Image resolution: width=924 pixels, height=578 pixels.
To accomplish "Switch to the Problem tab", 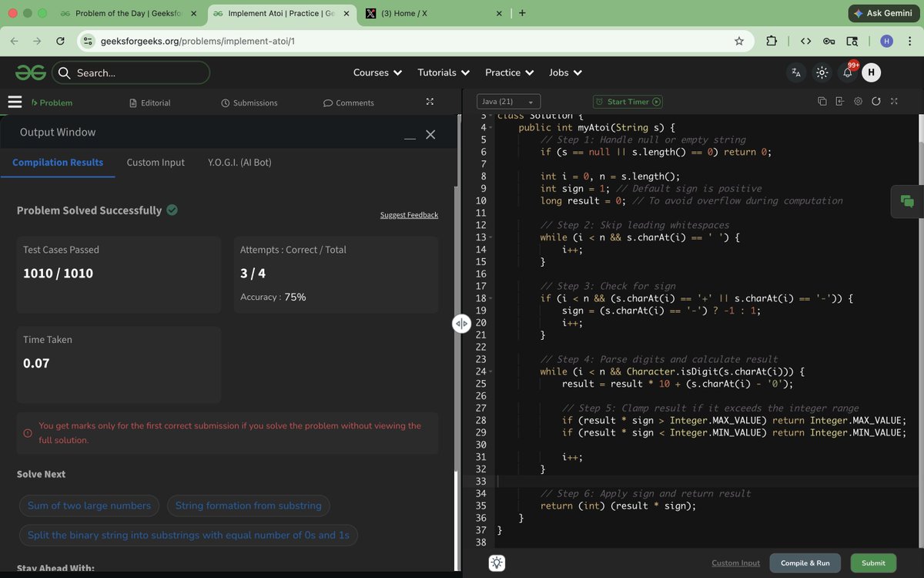I will tap(52, 102).
